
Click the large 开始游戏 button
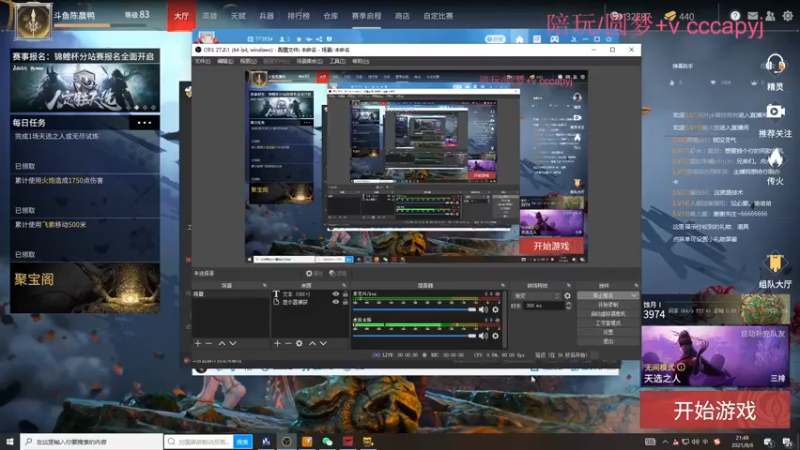tap(715, 410)
